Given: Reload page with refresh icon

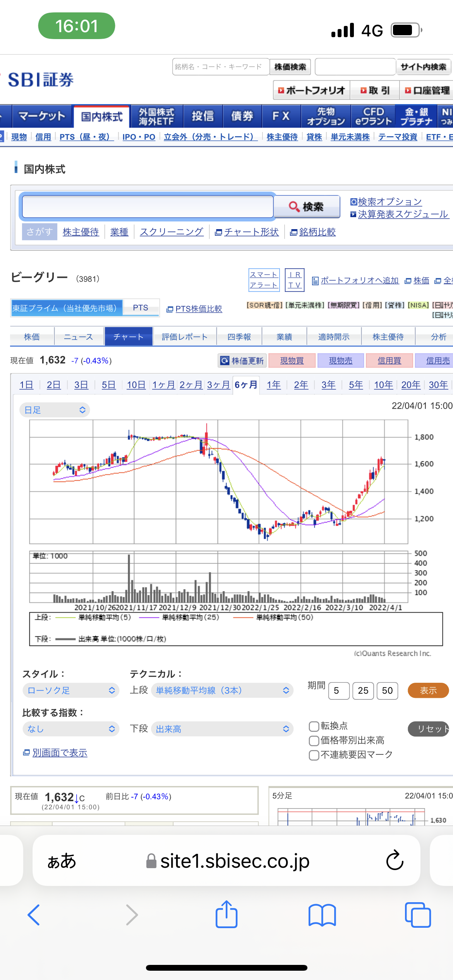Looking at the screenshot, I should tap(395, 861).
